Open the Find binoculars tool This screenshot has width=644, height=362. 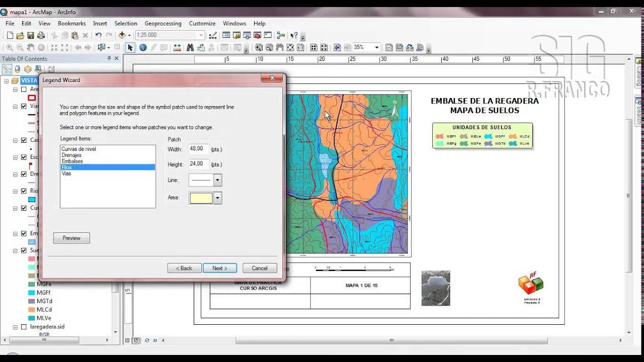click(x=190, y=47)
